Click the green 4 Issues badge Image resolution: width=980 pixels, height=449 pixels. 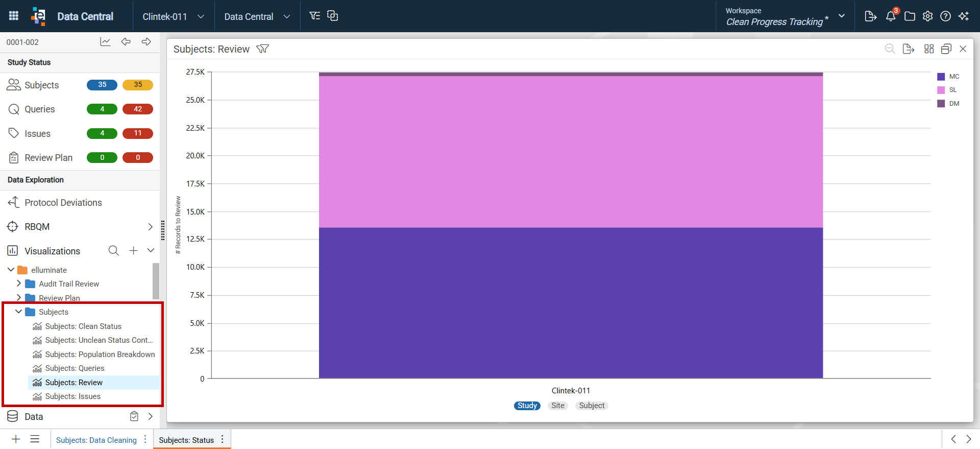point(102,133)
